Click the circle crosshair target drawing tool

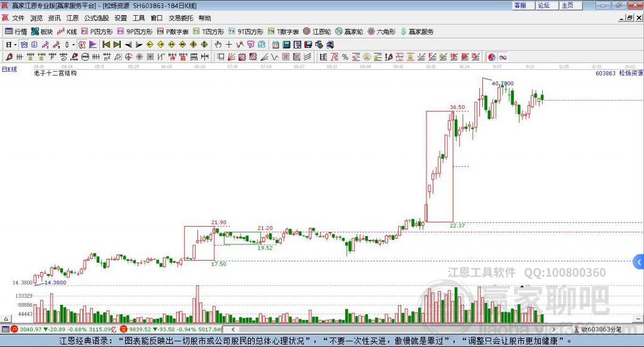[x=128, y=57]
